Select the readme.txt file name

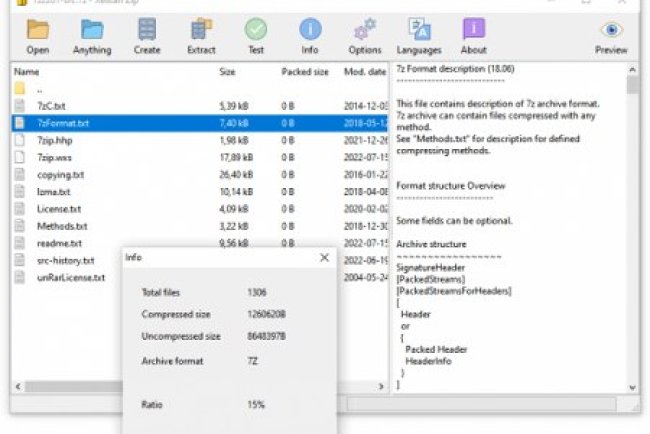click(59, 244)
